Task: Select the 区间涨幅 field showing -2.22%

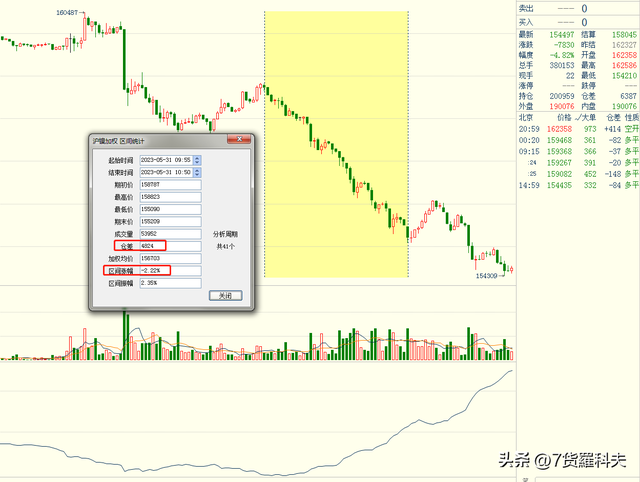Action: 170,271
